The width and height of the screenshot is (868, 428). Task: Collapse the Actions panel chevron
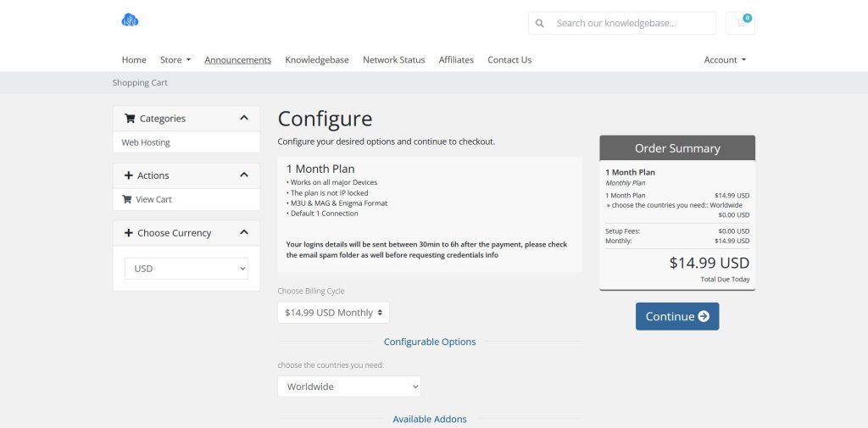pyautogui.click(x=244, y=175)
